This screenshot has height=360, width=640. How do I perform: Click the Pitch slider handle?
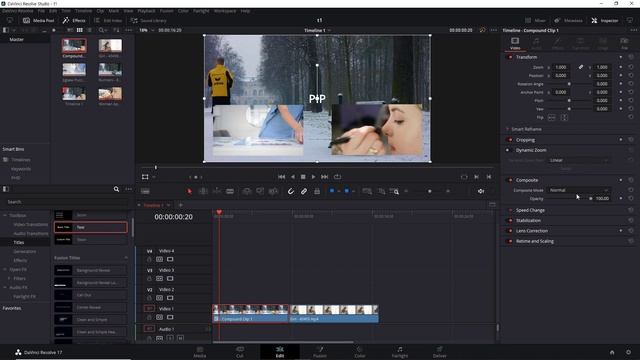(x=569, y=100)
